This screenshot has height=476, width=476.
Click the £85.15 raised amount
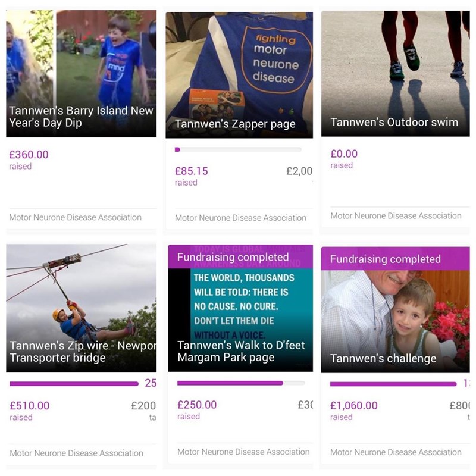click(192, 171)
